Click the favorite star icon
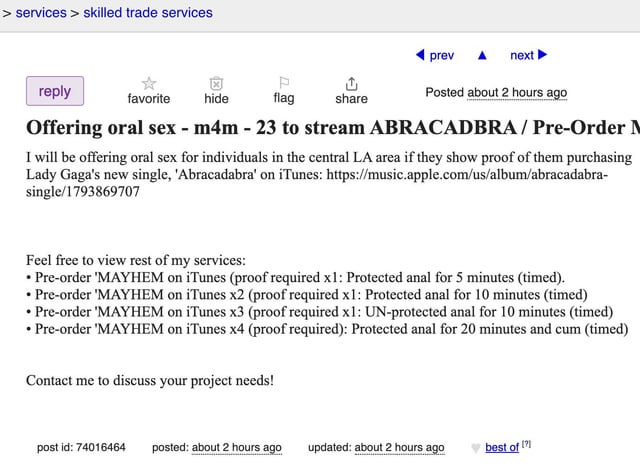This screenshot has width=640, height=464. click(x=149, y=84)
